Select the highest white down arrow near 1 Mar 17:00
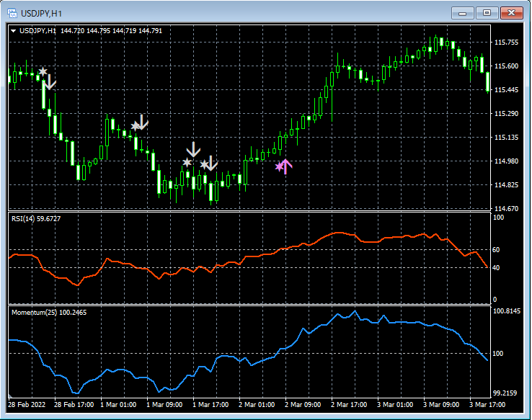Screen dimensions: 532x420 [193, 150]
